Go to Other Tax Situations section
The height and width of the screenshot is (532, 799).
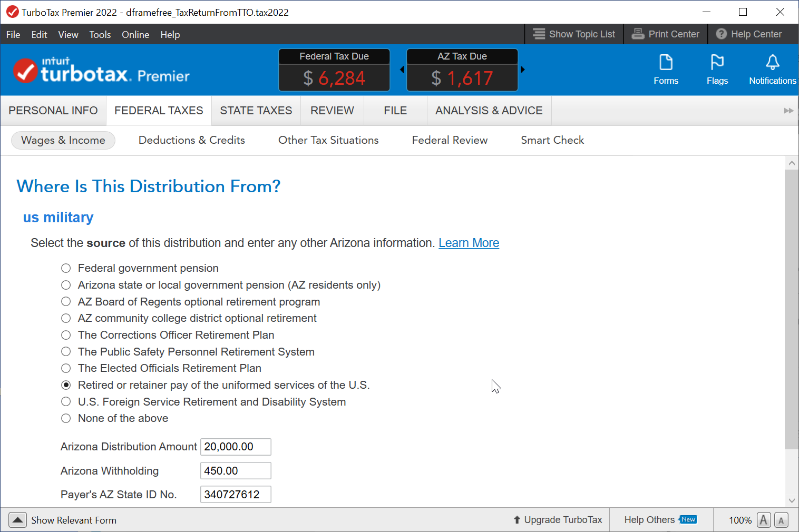coord(328,140)
